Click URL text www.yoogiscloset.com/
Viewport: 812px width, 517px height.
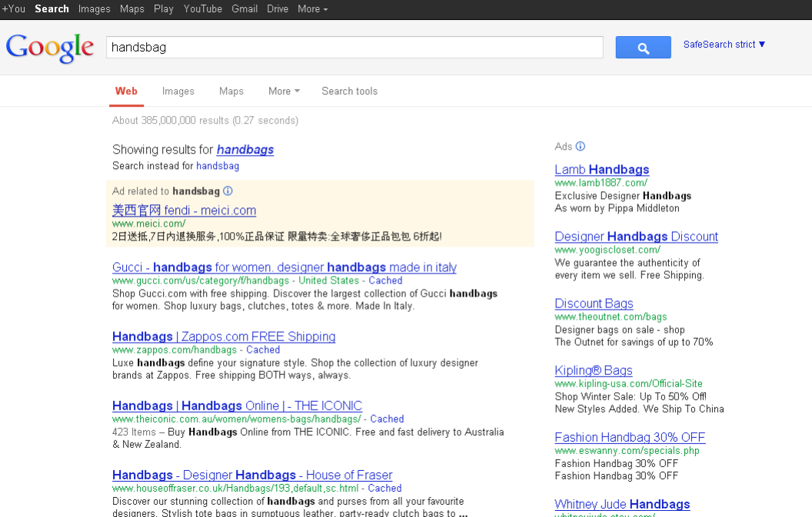(x=607, y=250)
